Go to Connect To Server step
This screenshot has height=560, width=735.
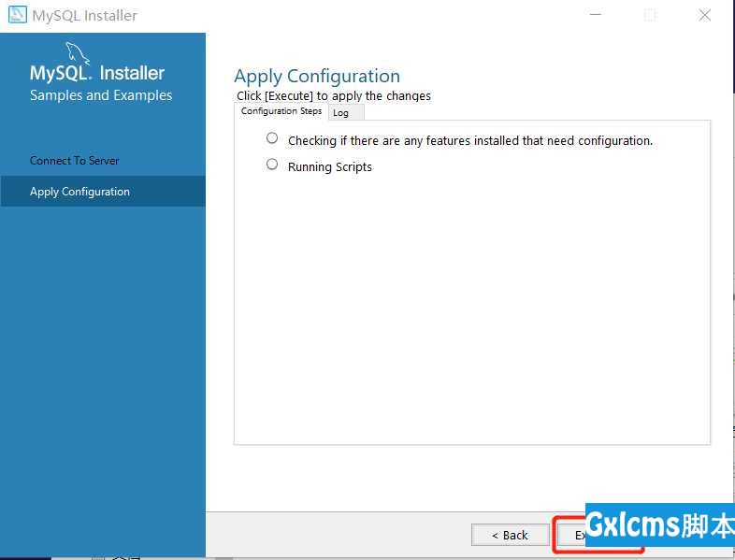(x=75, y=161)
